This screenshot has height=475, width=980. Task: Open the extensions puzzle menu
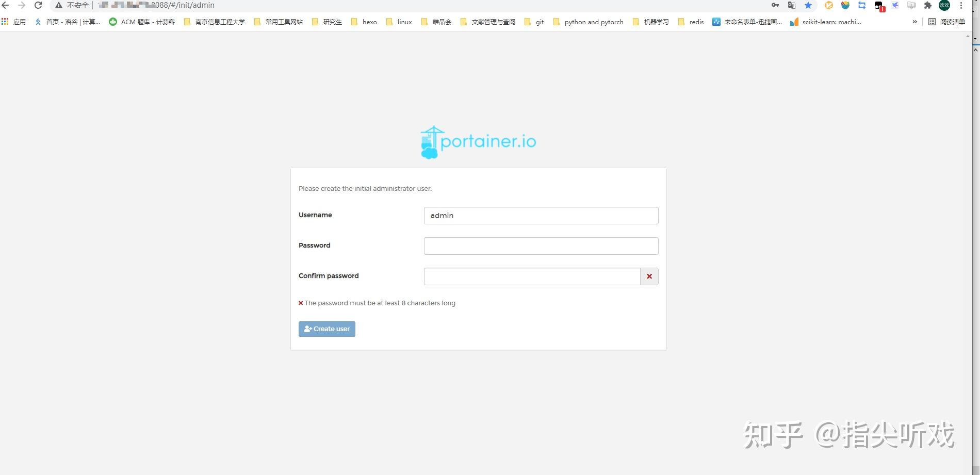click(928, 5)
